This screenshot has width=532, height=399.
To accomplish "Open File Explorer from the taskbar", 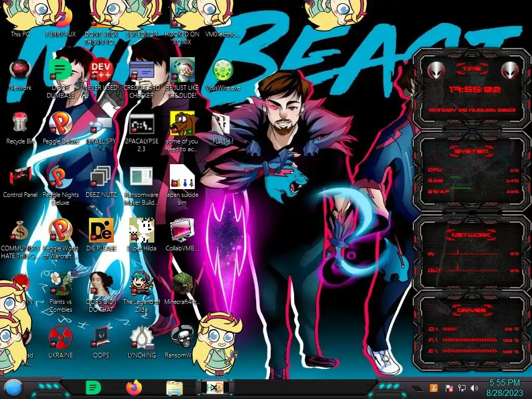I will pyautogui.click(x=175, y=388).
